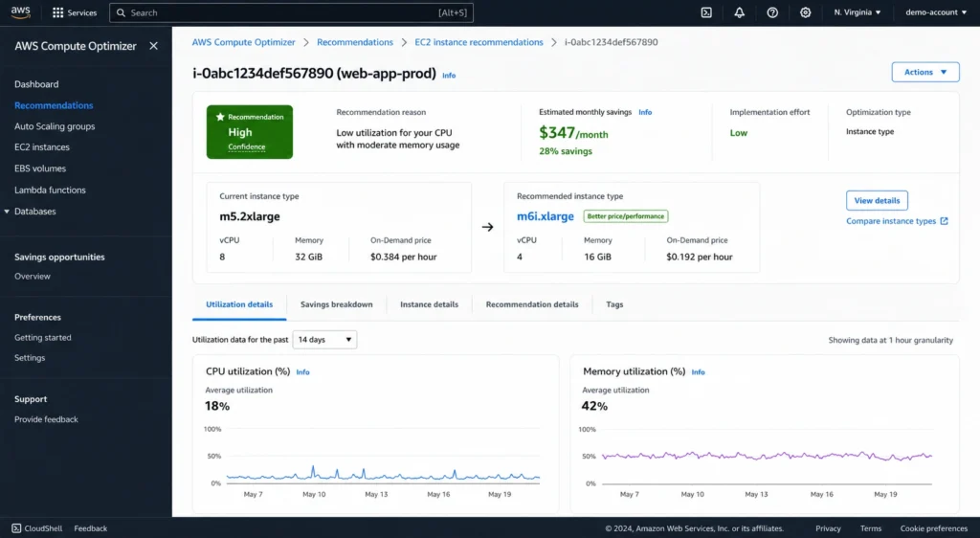Click Info beside Estimated monthly savings
This screenshot has height=538, width=980.
pos(645,112)
